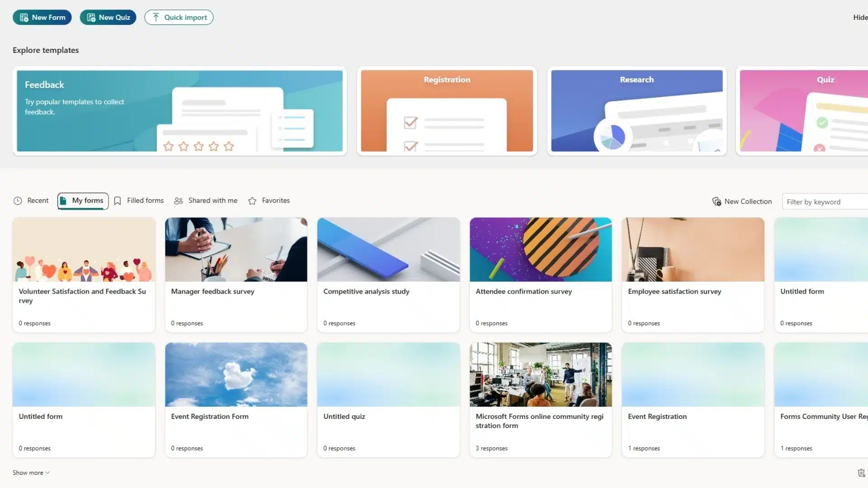Image resolution: width=868 pixels, height=488 pixels.
Task: Click the form icon in New Form button
Action: (24, 18)
